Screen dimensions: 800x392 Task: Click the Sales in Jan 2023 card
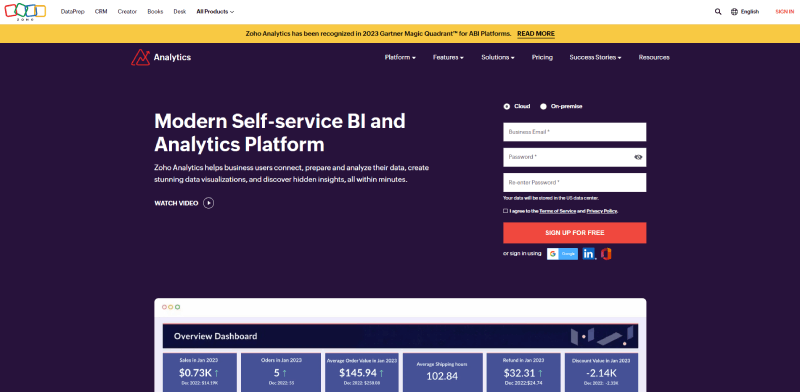(x=200, y=373)
